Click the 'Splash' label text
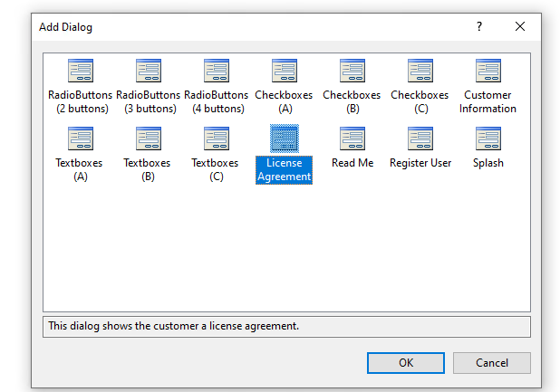This screenshot has height=392, width=560. tap(488, 163)
